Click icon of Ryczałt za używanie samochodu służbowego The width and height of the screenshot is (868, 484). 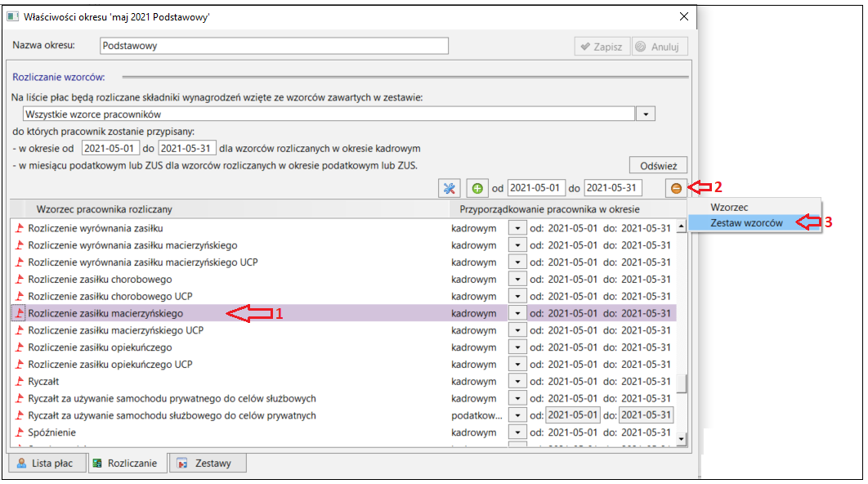20,415
